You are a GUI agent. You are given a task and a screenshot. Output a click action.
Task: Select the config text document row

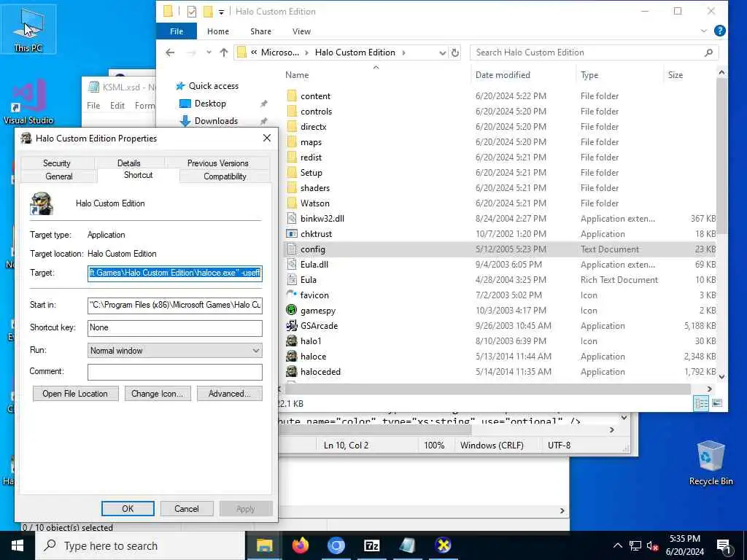click(x=500, y=249)
